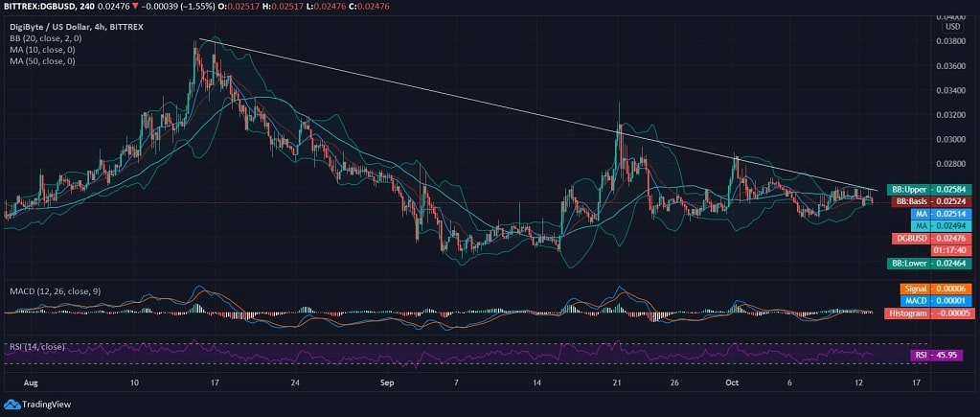Click the Oct date label on time axis
The width and height of the screenshot is (980, 417).
pyautogui.click(x=731, y=382)
